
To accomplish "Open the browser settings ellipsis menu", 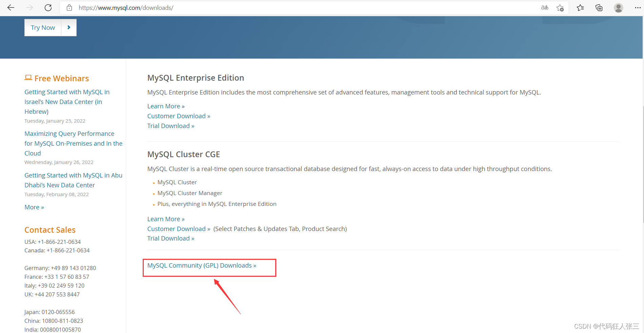I will coord(637,7).
